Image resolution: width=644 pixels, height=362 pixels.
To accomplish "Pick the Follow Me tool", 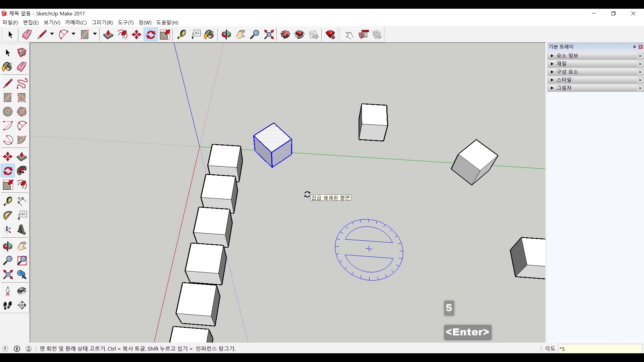I will [x=22, y=171].
